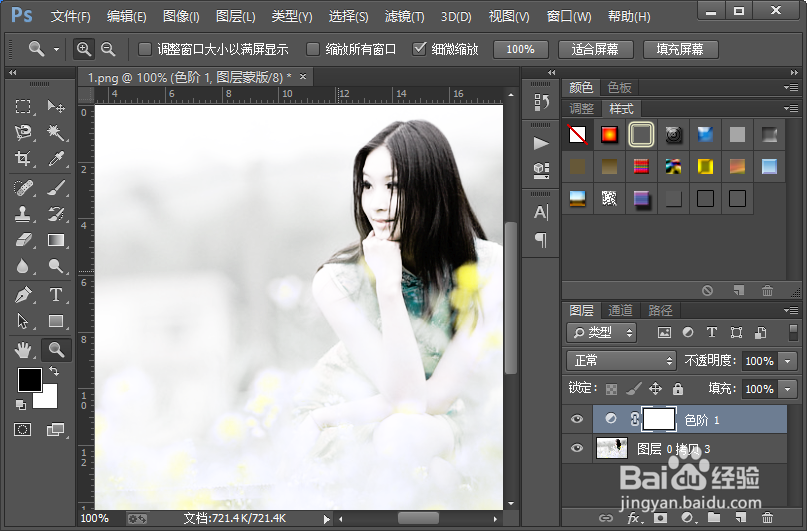807x531 pixels.
Task: Open the blend mode 正常 dropdown
Action: pyautogui.click(x=621, y=361)
